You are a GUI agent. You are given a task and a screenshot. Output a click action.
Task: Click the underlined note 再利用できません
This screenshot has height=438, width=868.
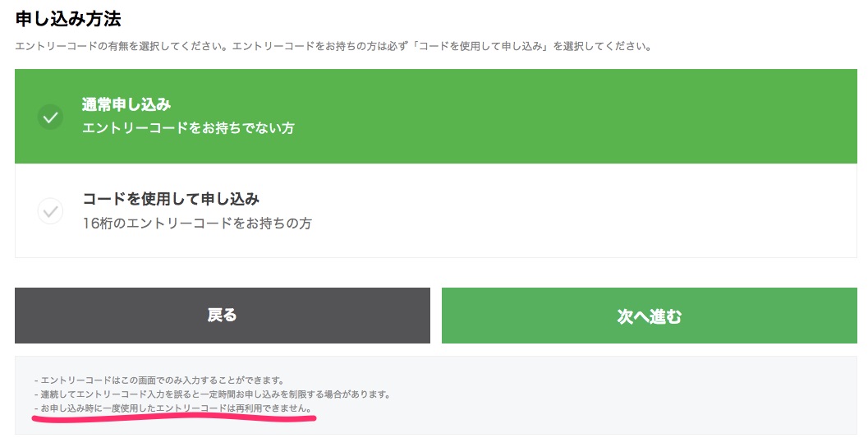click(172, 408)
